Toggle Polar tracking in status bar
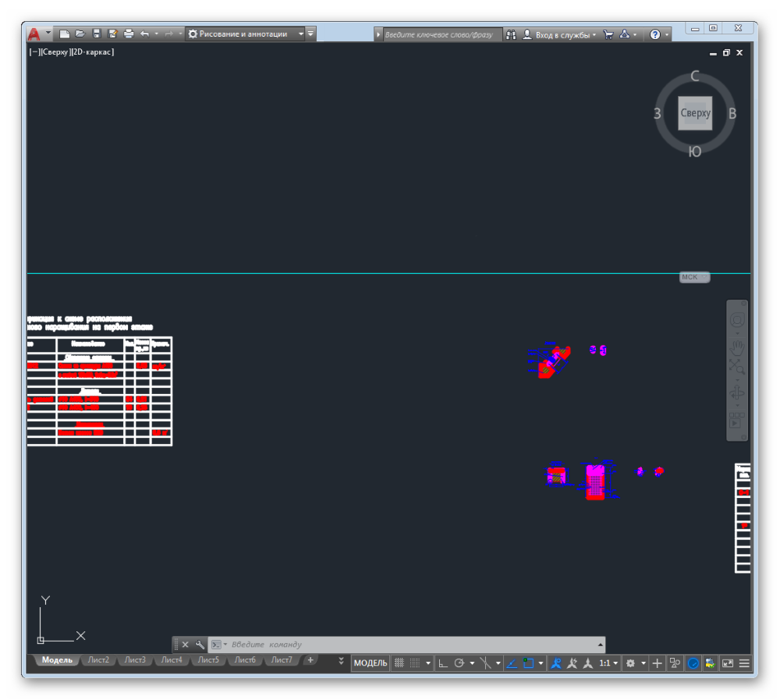The width and height of the screenshot is (780, 700). (x=459, y=663)
